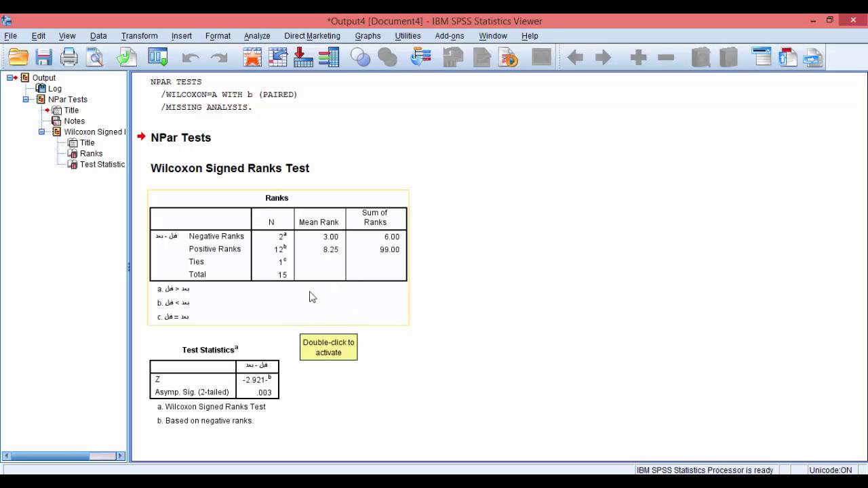Click the '/WILCOXON=A WITH b (PAIRED)' syntax line
The image size is (868, 488).
(x=229, y=95)
